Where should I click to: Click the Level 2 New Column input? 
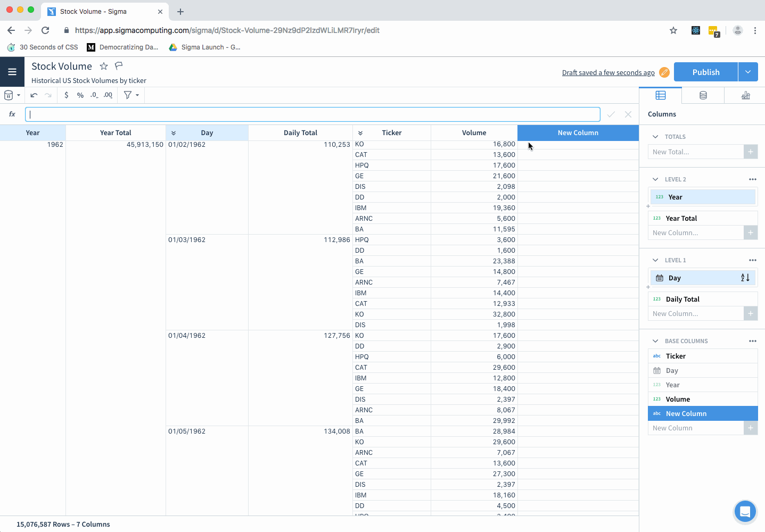click(696, 232)
